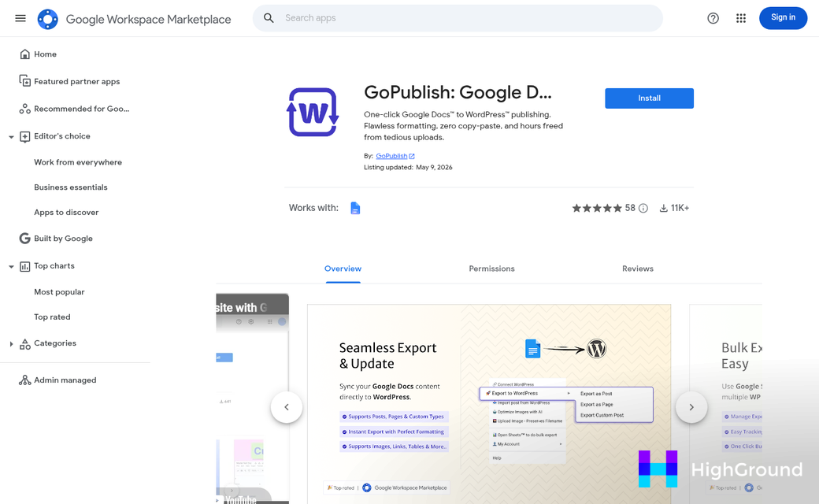
Task: Go to Home in sidebar
Action: (x=46, y=54)
